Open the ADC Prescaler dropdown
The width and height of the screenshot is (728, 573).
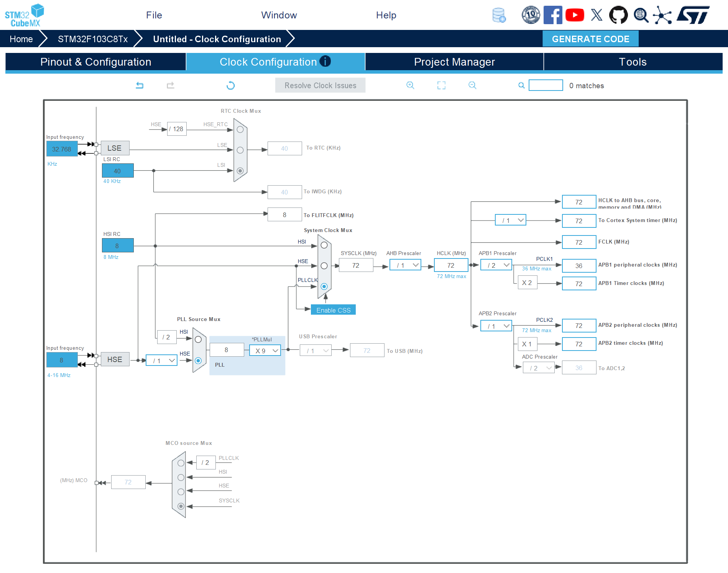coord(539,368)
